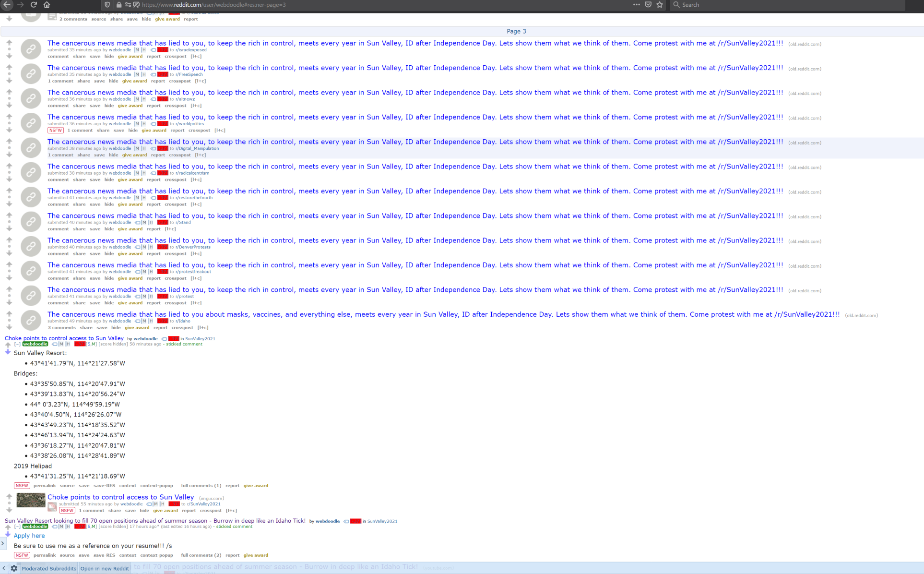This screenshot has width=924, height=574.
Task: Click link thumbnail icon of r/Idaho post
Action: click(x=31, y=320)
